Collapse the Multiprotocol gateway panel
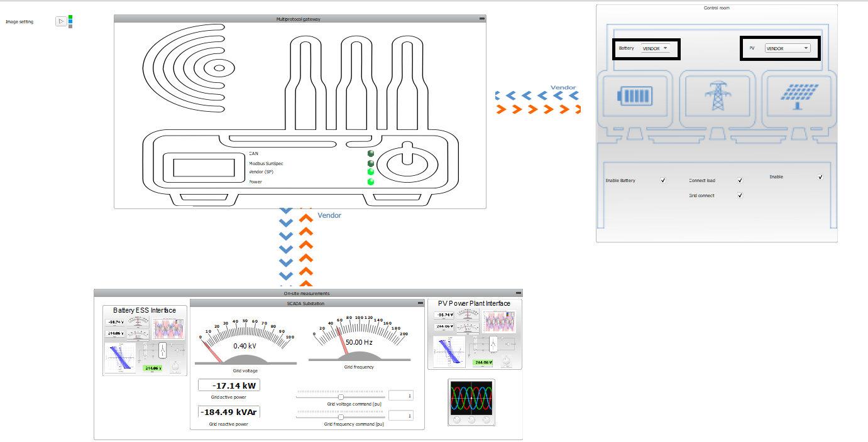This screenshot has height=442, width=868. (x=481, y=19)
